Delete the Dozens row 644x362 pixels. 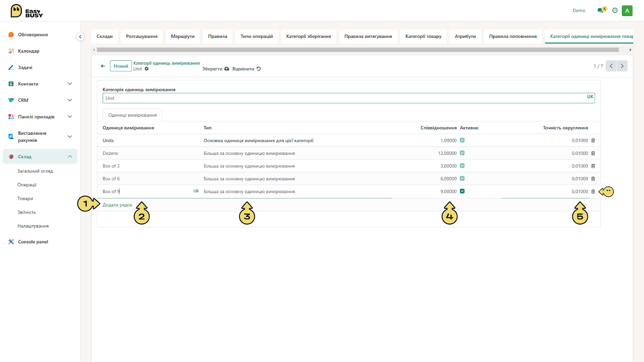point(593,153)
